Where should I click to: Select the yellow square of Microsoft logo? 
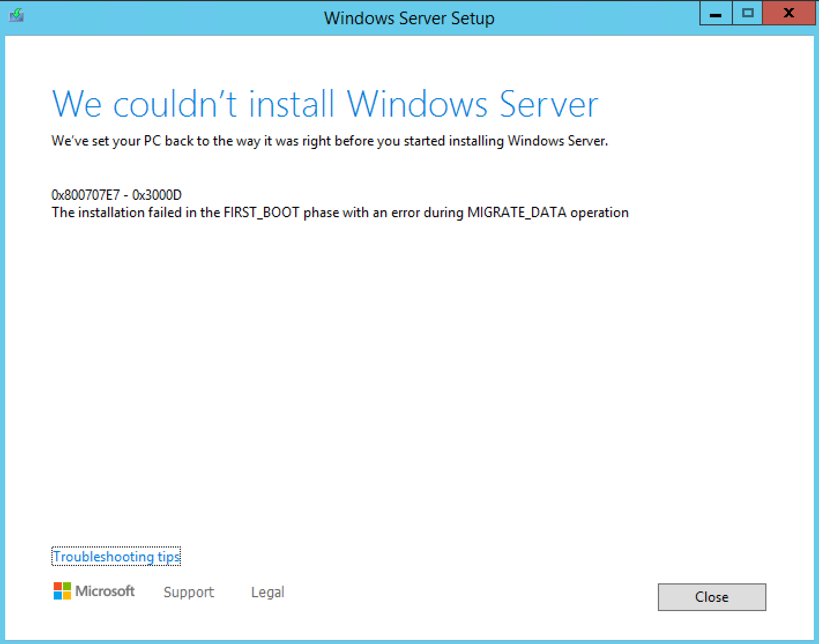click(66, 595)
